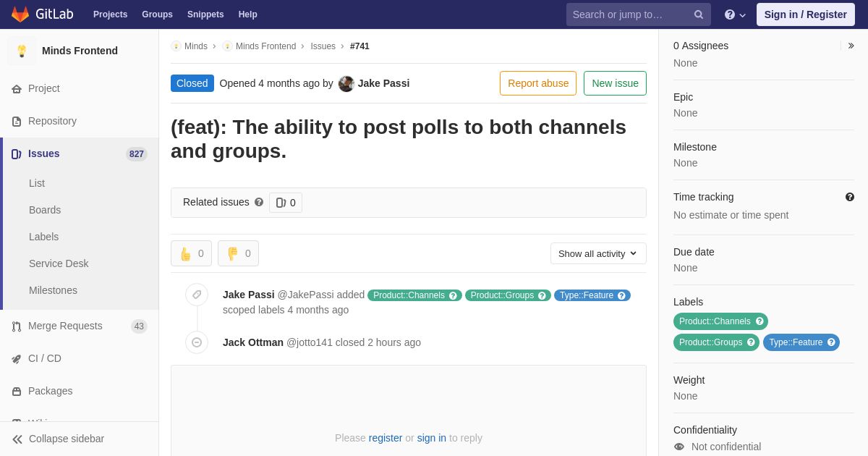Image resolution: width=868 pixels, height=456 pixels.
Task: Click help icon on Product::Channels activity label
Action: point(454,295)
